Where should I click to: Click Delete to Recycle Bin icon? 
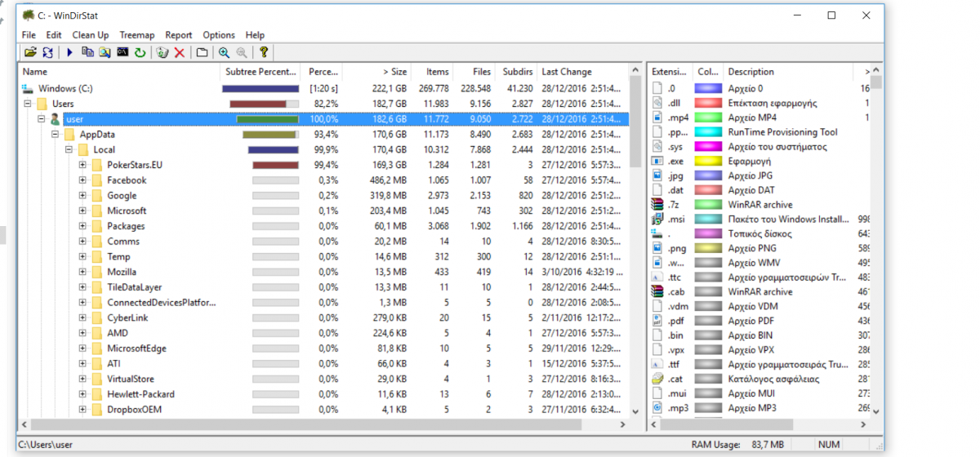[162, 53]
